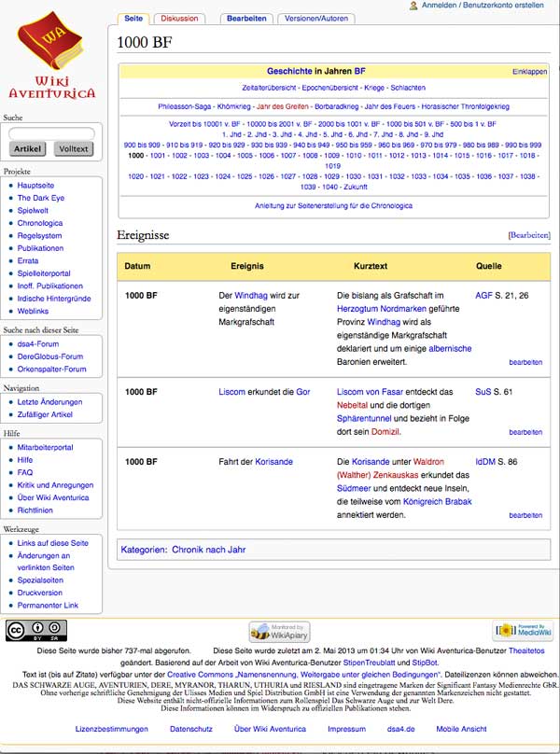Collapse the box via Einklappen

pos(529,72)
